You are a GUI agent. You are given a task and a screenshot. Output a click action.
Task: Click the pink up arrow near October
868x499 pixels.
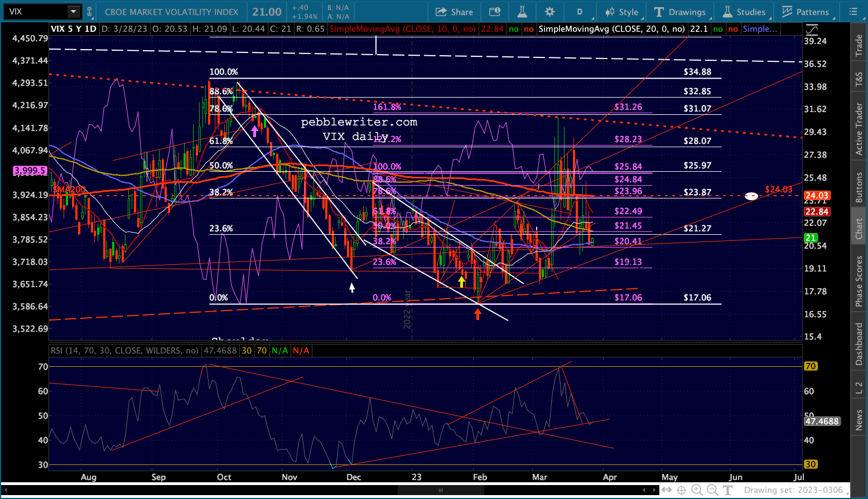(x=255, y=131)
